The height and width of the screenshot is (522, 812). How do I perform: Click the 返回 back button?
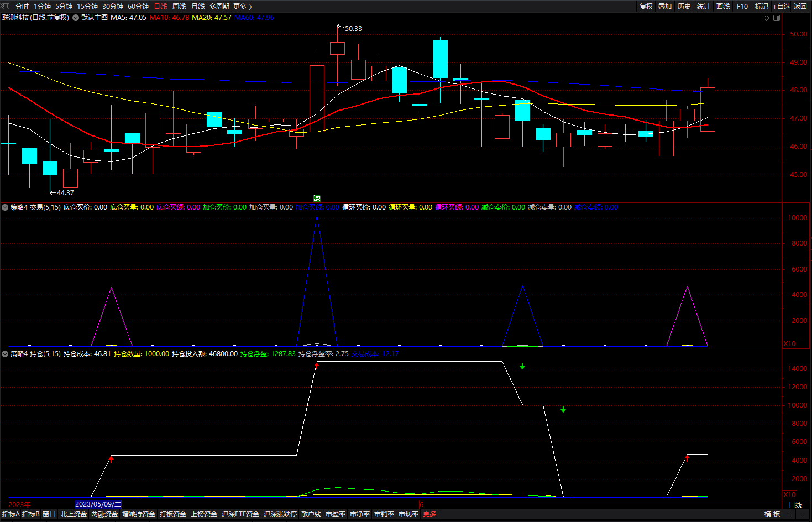pos(800,6)
